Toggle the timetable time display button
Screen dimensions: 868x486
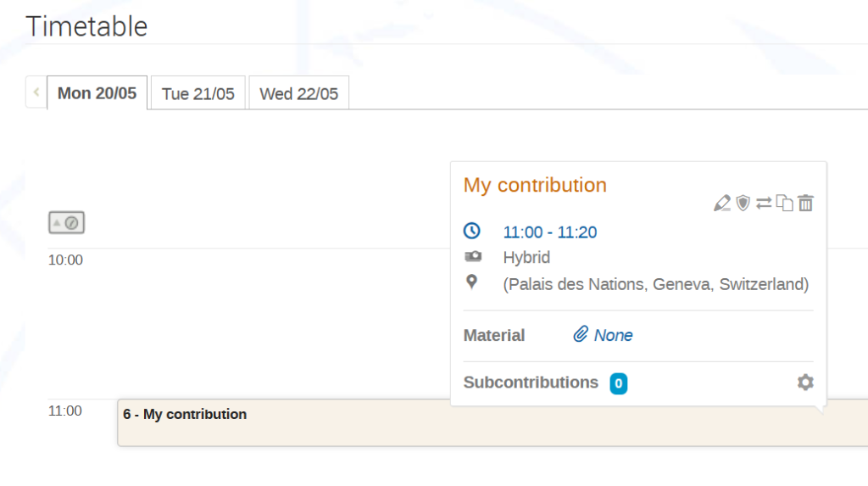click(x=66, y=223)
